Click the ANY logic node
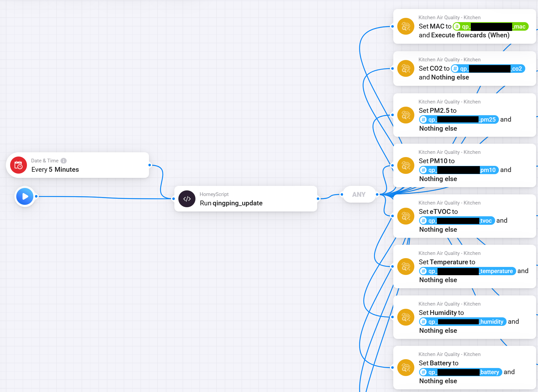Image resolution: width=538 pixels, height=392 pixels. (x=359, y=194)
